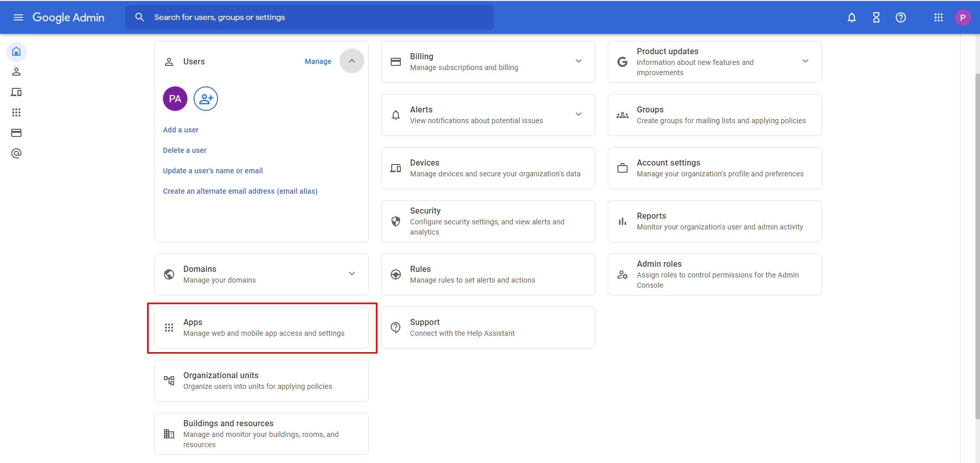Open the Billing card title
The image size is (980, 463).
422,56
